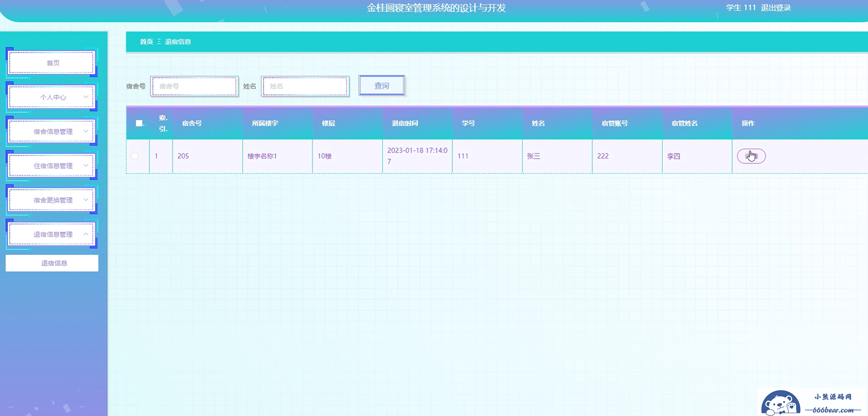868x416 pixels.
Task: Collapse the 退宿信息管理 up-arrow
Action: click(85, 234)
